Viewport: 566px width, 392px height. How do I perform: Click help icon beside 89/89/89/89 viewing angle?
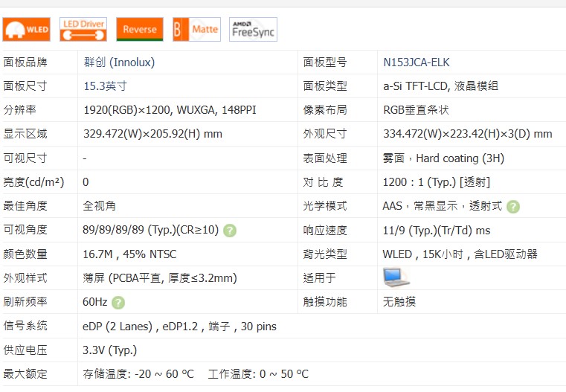(x=230, y=231)
